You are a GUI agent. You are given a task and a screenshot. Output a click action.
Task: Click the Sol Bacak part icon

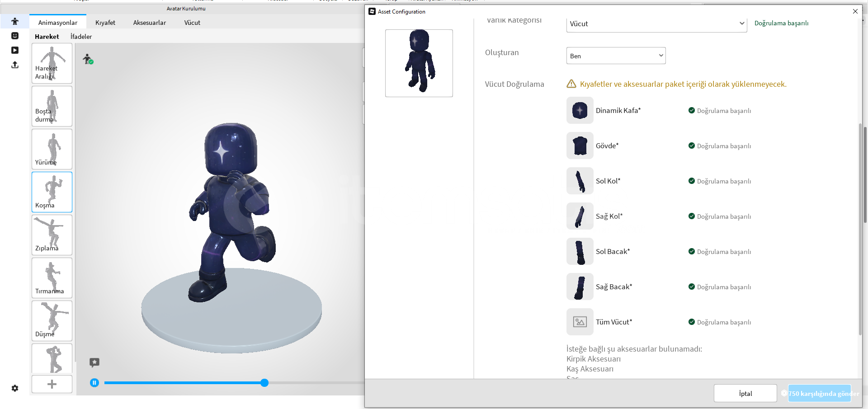tap(580, 251)
